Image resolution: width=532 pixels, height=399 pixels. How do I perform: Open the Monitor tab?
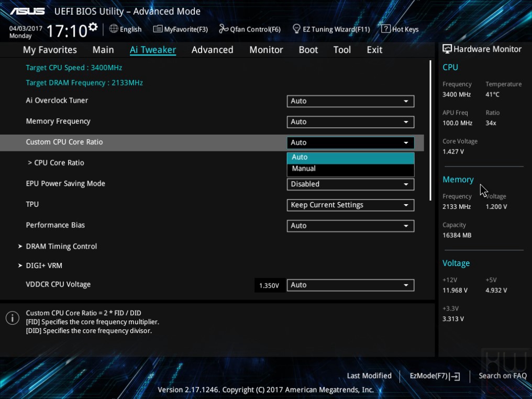click(266, 50)
